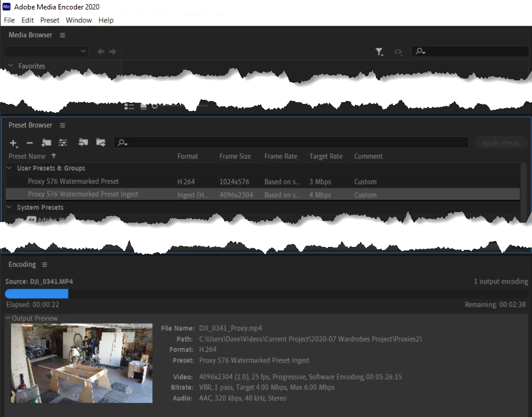Viewport: 532px width, 417px height.
Task: Click the H.264 format cell in presets
Action: pyautogui.click(x=186, y=182)
